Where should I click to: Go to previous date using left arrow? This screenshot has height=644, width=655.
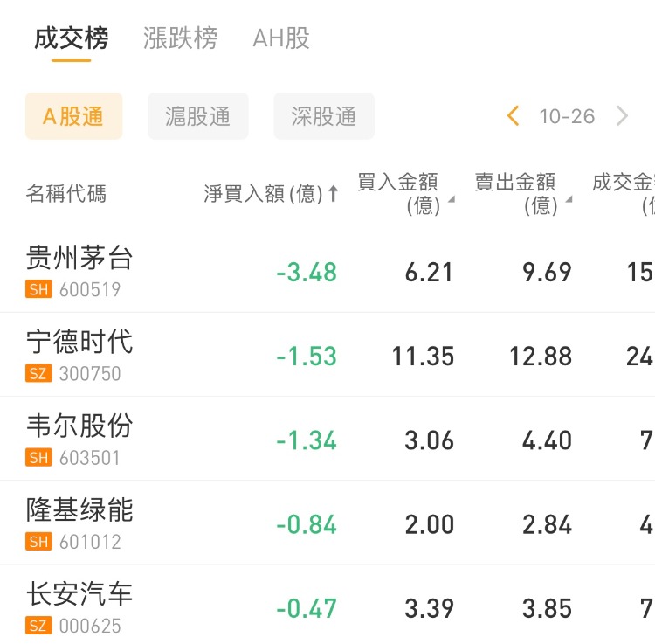coord(513,116)
